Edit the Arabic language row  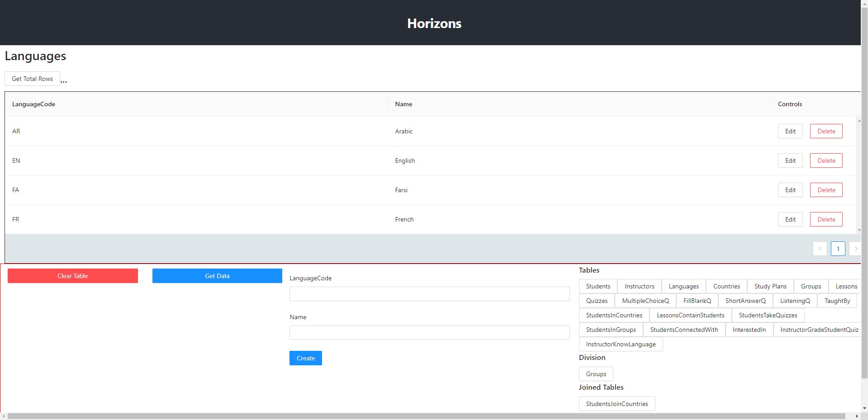[x=790, y=131]
